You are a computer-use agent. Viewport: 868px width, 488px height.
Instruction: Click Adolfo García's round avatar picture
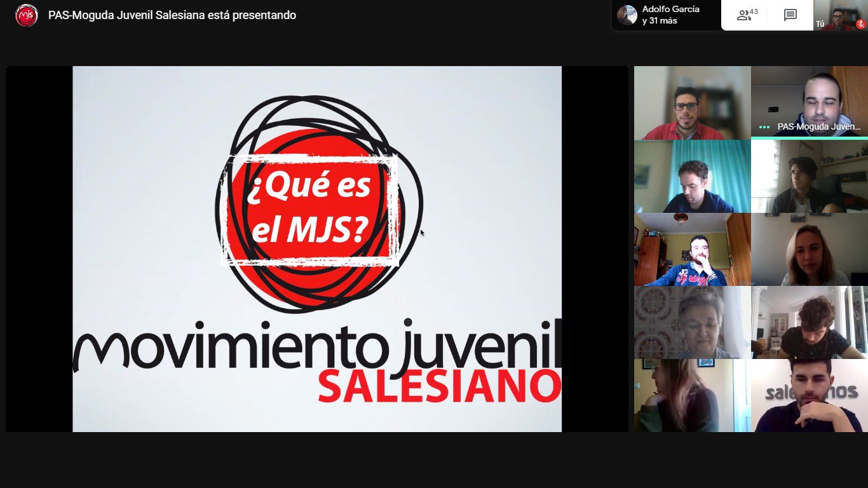[627, 15]
